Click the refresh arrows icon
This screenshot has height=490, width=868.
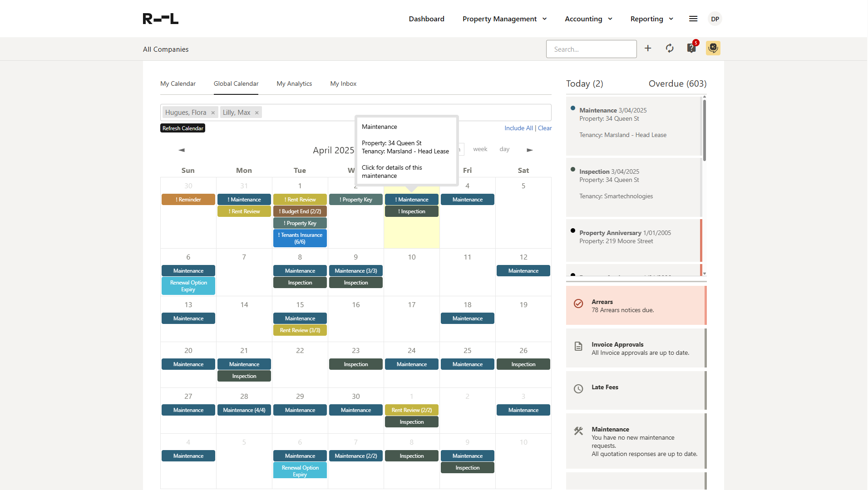pyautogui.click(x=670, y=49)
